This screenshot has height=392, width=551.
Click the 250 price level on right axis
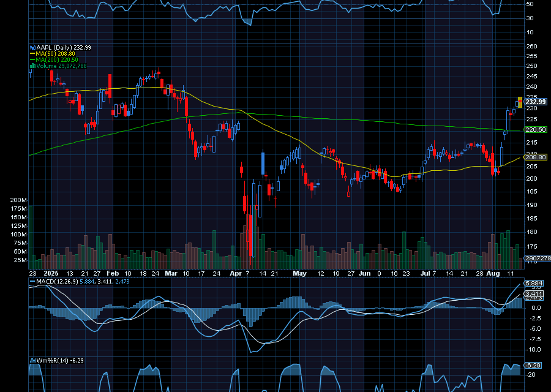click(531, 66)
